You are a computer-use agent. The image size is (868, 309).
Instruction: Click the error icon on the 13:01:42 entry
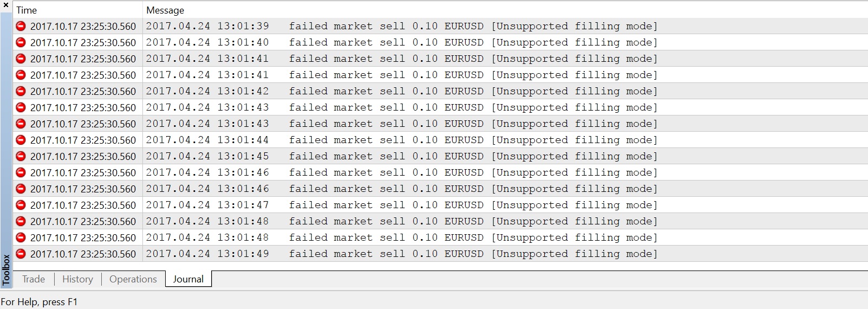[x=21, y=91]
